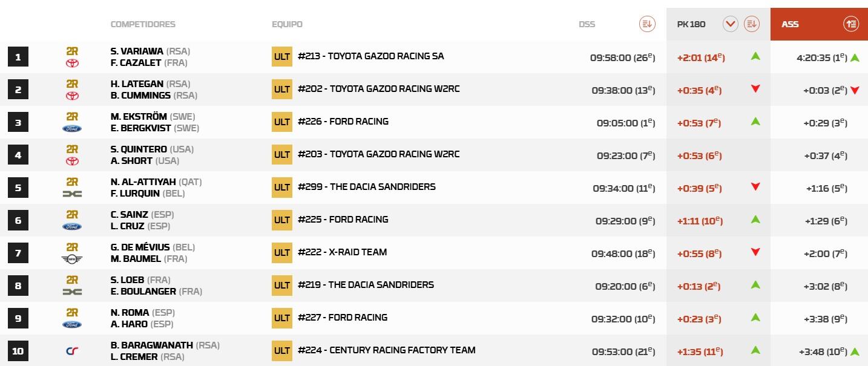Screen dimensions: 868x366
Task: Click the ASS column sort icon
Action: (x=851, y=24)
